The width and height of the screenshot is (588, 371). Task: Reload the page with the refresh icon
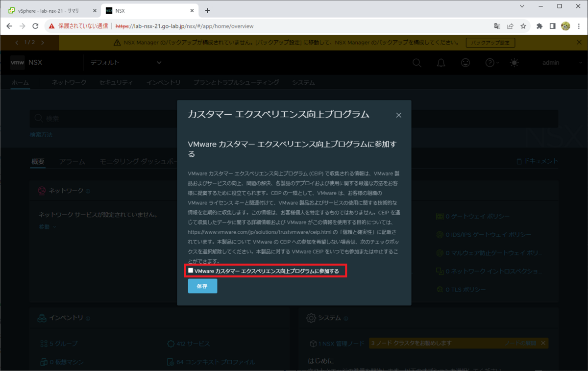35,26
